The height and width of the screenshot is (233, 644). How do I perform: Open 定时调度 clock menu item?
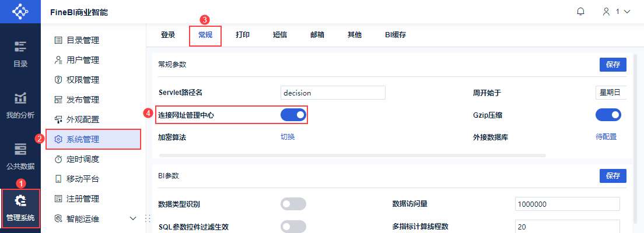[x=82, y=159]
